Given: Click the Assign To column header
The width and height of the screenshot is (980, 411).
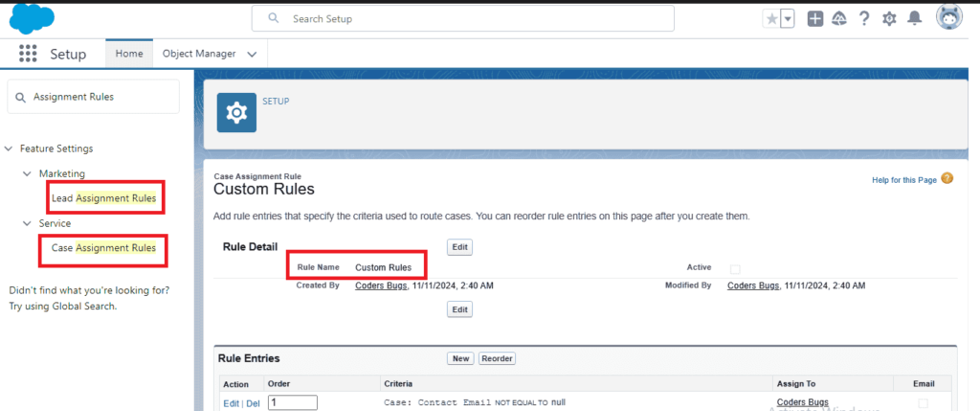Looking at the screenshot, I should tap(795, 383).
